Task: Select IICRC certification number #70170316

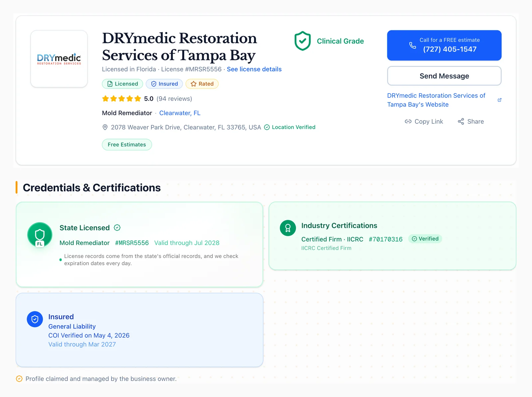Action: 386,239
